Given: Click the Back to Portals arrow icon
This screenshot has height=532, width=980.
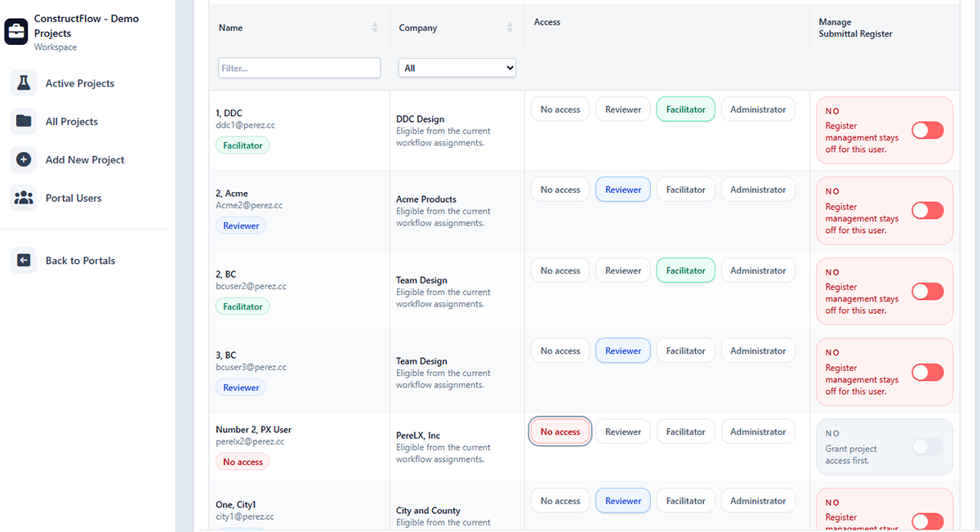Looking at the screenshot, I should click(x=24, y=261).
